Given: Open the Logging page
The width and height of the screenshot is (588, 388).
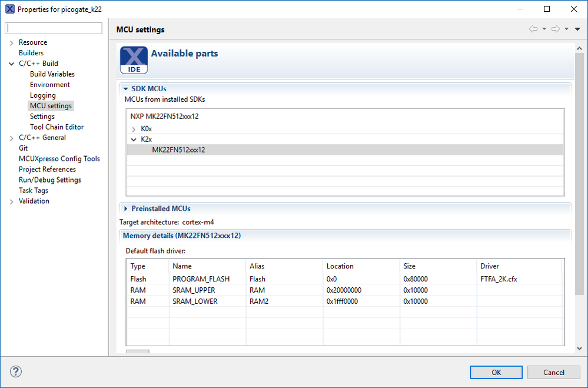Looking at the screenshot, I should (43, 95).
